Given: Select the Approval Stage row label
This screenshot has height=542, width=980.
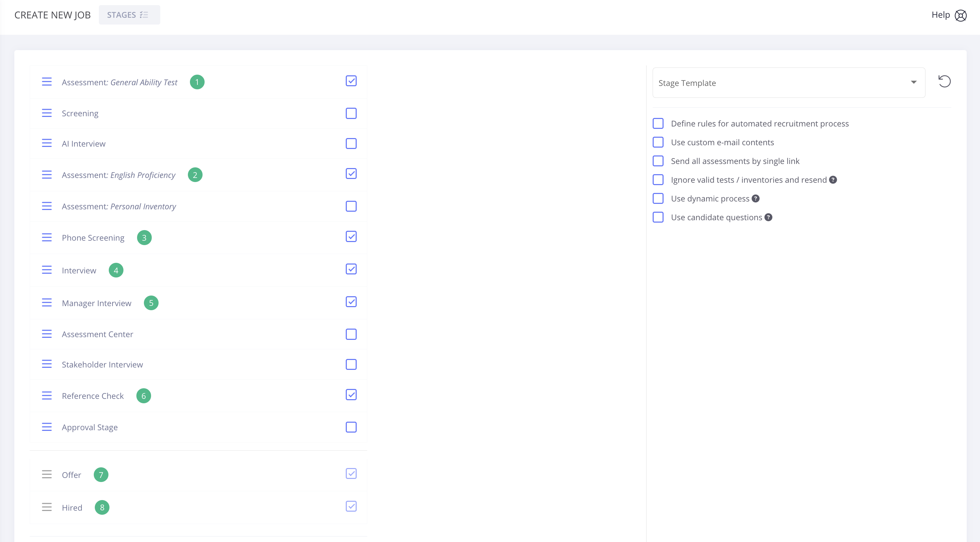Looking at the screenshot, I should click(x=90, y=427).
